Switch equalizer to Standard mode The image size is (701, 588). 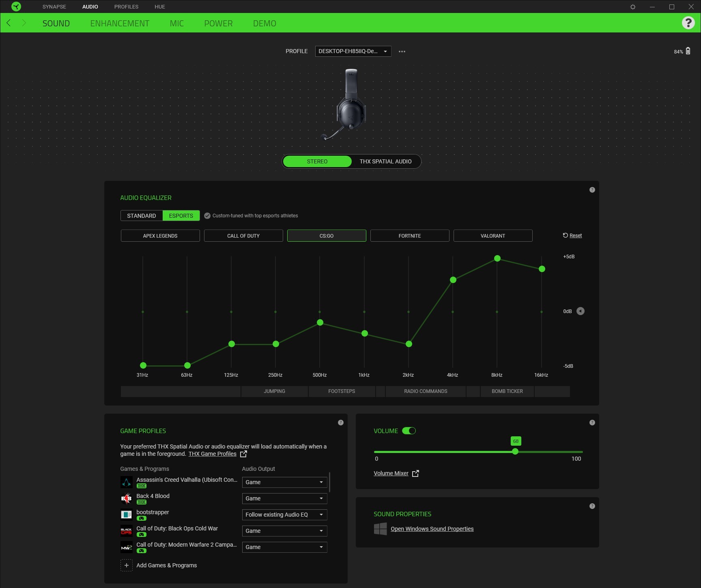point(142,215)
